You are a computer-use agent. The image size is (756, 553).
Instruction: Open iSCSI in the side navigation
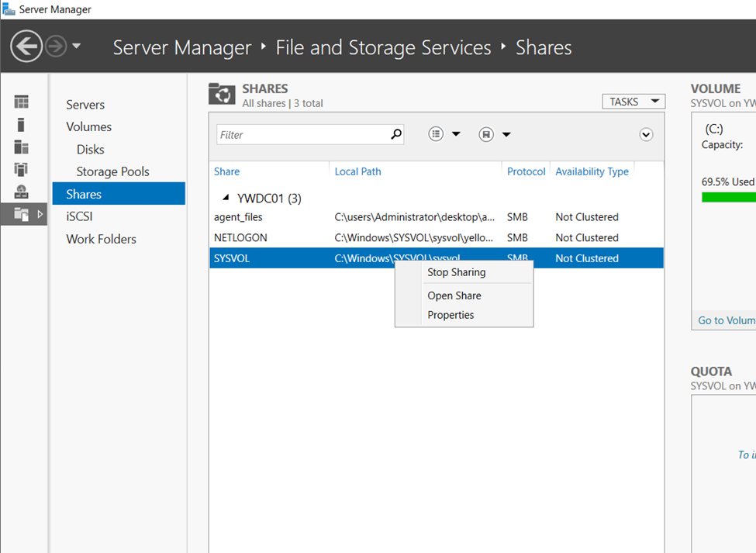point(79,216)
